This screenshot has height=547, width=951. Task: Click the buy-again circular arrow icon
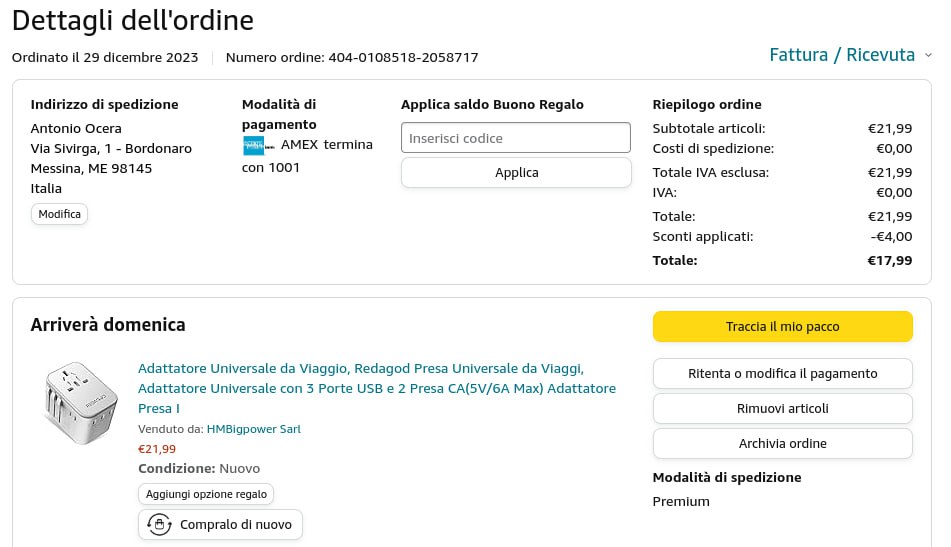[159, 524]
